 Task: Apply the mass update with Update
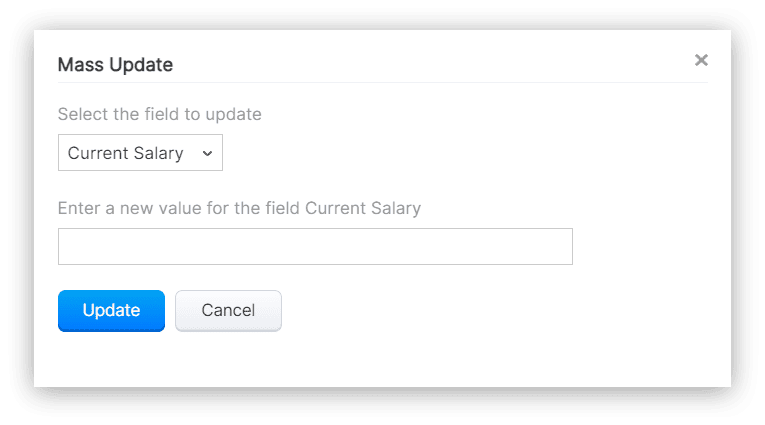tap(111, 310)
